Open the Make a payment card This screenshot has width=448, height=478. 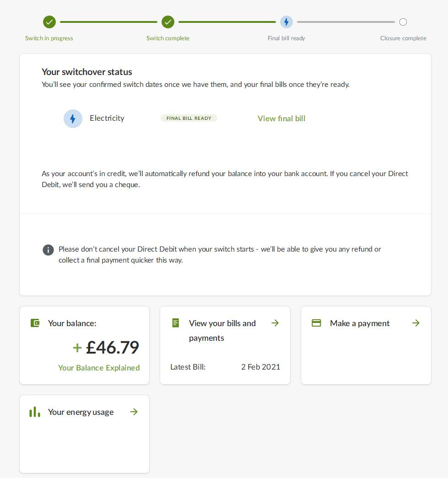(366, 345)
